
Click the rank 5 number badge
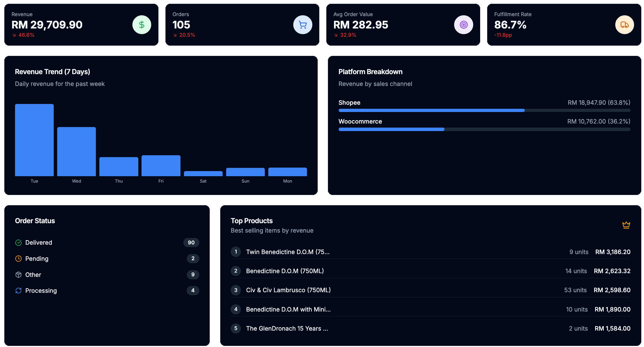pos(236,328)
